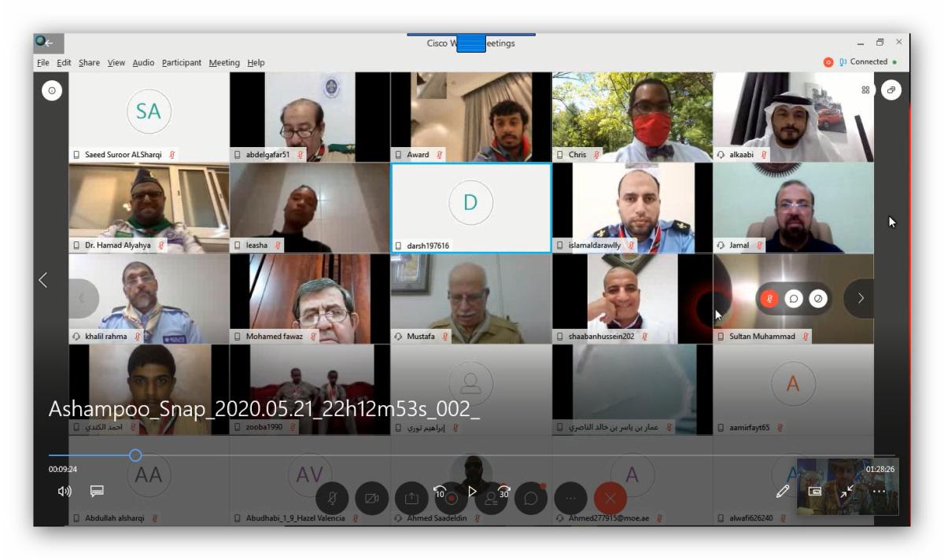Image resolution: width=944 pixels, height=560 pixels.
Task: Exit full screen with the arrows icon
Action: pyautogui.click(x=846, y=491)
